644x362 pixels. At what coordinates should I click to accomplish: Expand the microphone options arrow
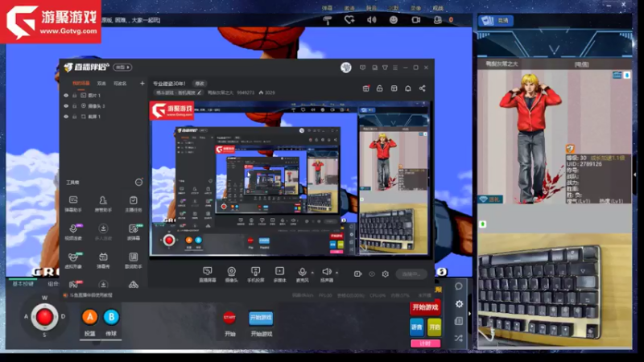pos(312,272)
